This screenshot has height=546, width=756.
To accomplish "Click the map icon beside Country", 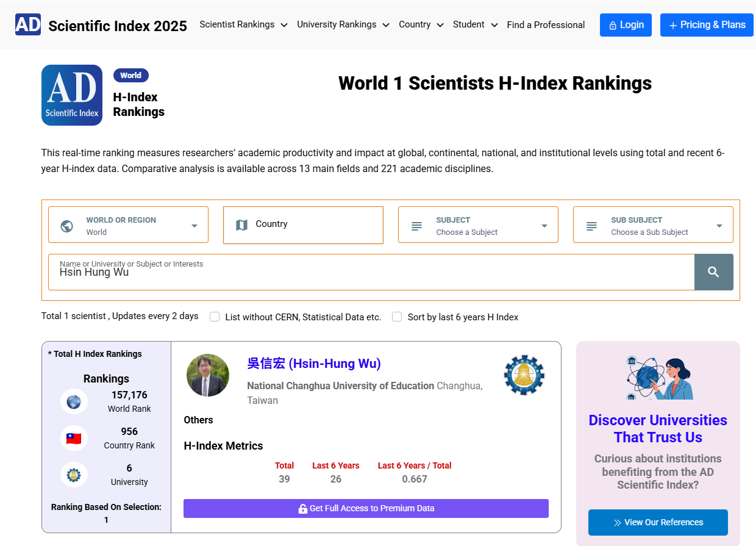I will point(241,225).
